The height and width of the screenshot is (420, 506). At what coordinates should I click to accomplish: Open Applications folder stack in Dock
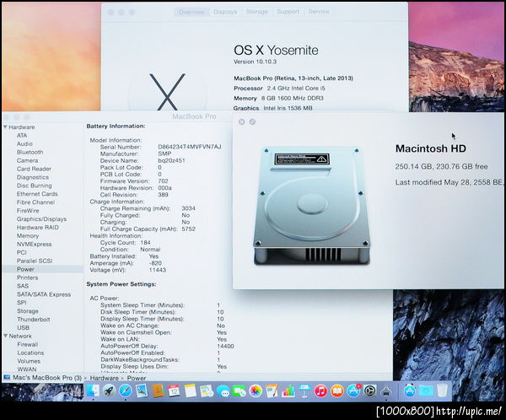(x=410, y=391)
